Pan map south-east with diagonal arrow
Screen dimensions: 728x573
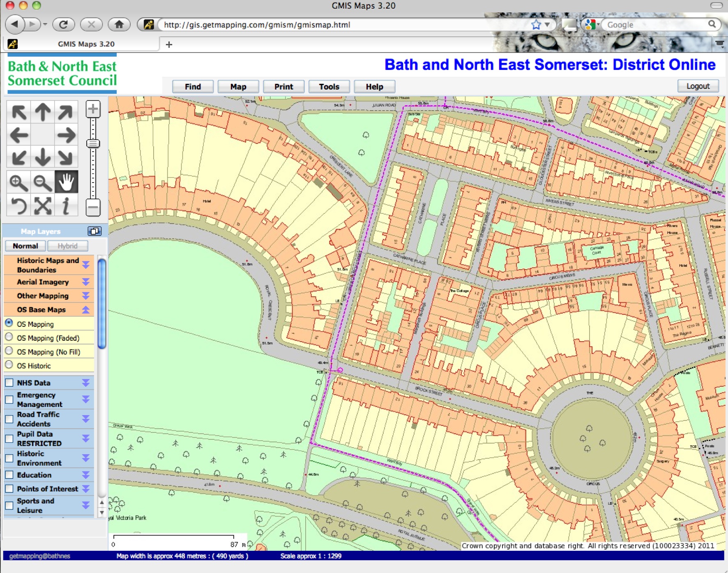(x=66, y=158)
